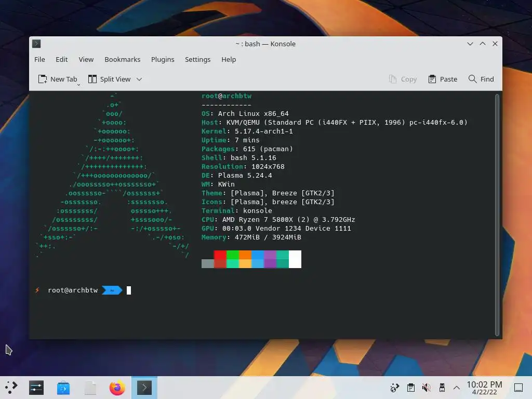Click the terminal vertical scrollbar
Viewport: 532px width, 399px height.
click(497, 215)
